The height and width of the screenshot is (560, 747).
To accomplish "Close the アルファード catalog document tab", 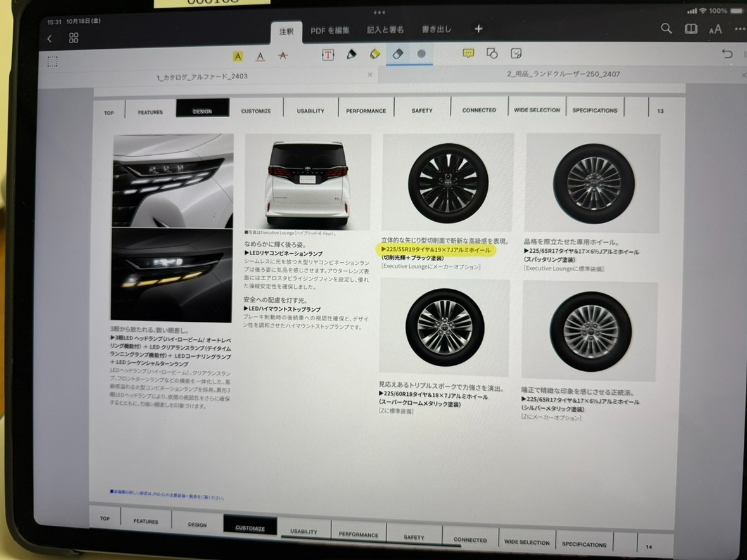I will 369,75.
